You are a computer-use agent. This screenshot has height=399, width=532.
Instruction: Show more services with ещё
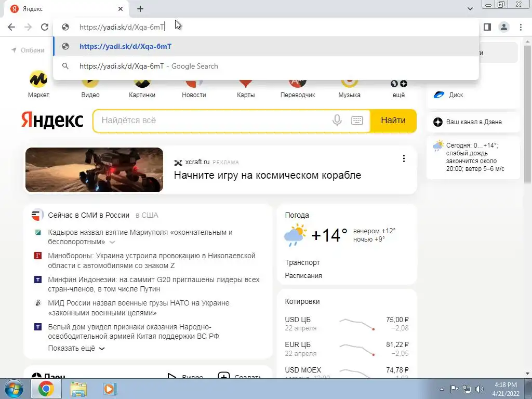(x=398, y=89)
